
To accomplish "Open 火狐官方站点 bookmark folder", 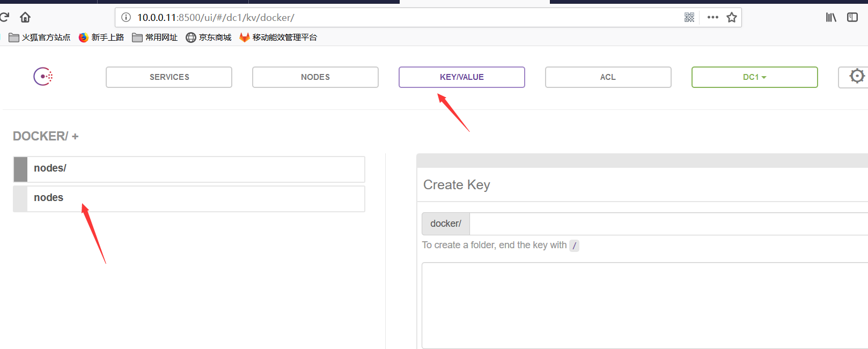I will pyautogui.click(x=40, y=37).
